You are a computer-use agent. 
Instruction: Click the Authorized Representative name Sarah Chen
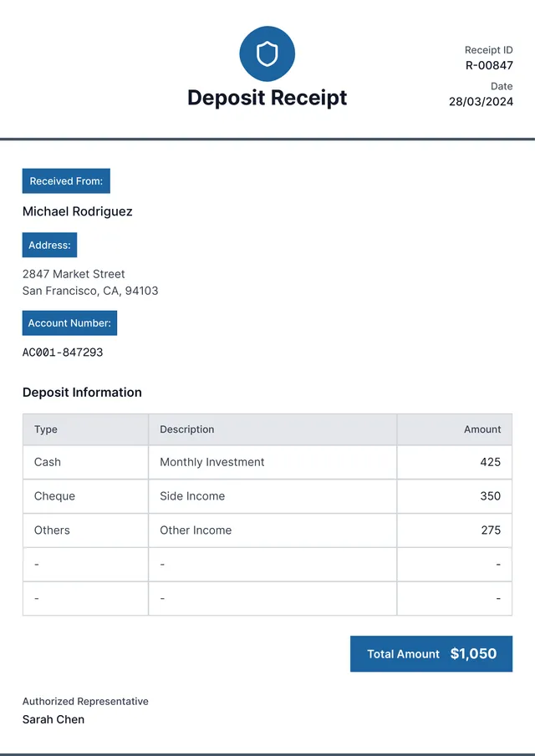point(53,719)
